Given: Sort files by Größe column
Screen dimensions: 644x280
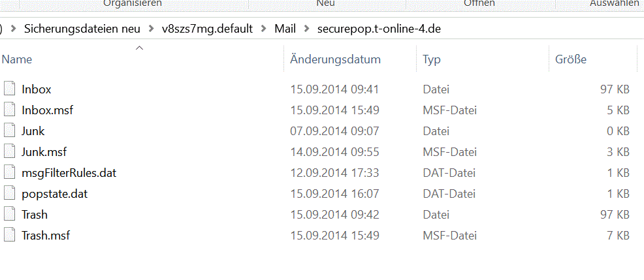Looking at the screenshot, I should [594, 59].
